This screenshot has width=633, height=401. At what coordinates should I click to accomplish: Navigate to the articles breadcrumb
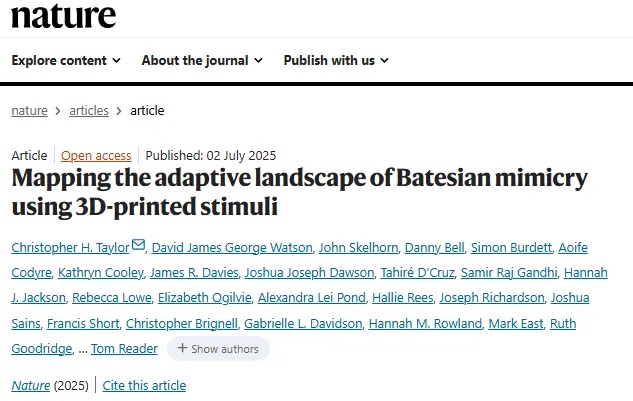tap(89, 111)
